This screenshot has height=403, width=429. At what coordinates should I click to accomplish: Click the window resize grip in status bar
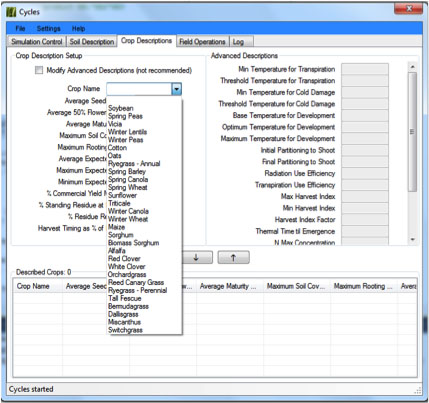(x=417, y=390)
